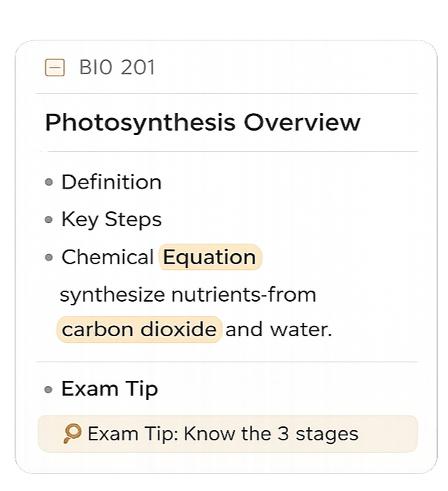The image size is (448, 491).
Task: Select the Key Steps list item
Action: click(111, 219)
